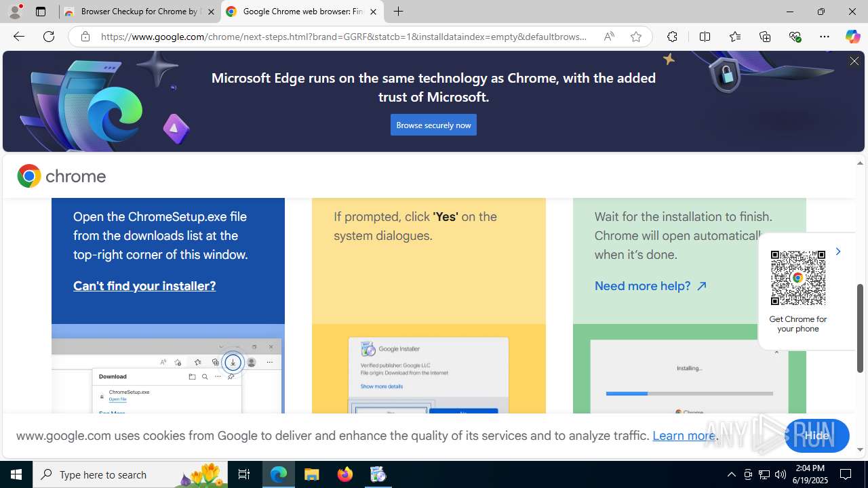Dismiss the Microsoft Edge banner

click(x=854, y=61)
